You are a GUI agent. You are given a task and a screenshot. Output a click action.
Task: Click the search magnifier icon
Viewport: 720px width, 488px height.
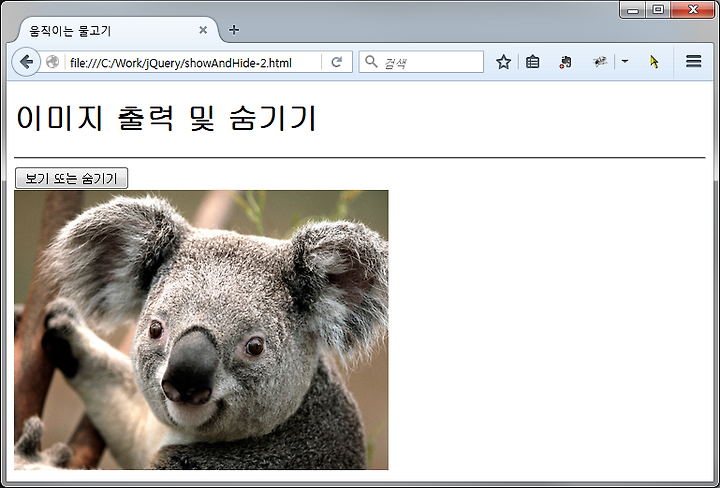tap(371, 61)
